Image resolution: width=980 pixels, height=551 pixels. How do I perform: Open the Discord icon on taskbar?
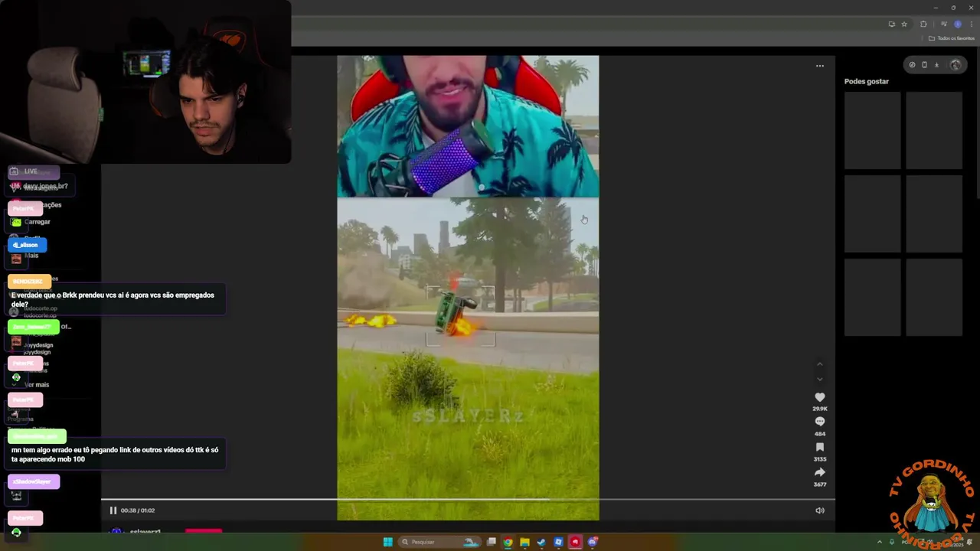point(592,542)
